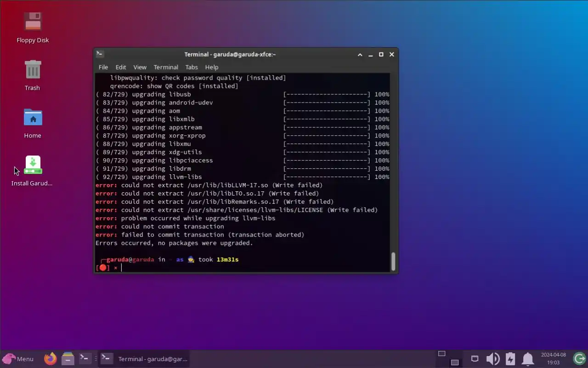Open the notifications bell icon
This screenshot has width=588, height=368.
527,359
